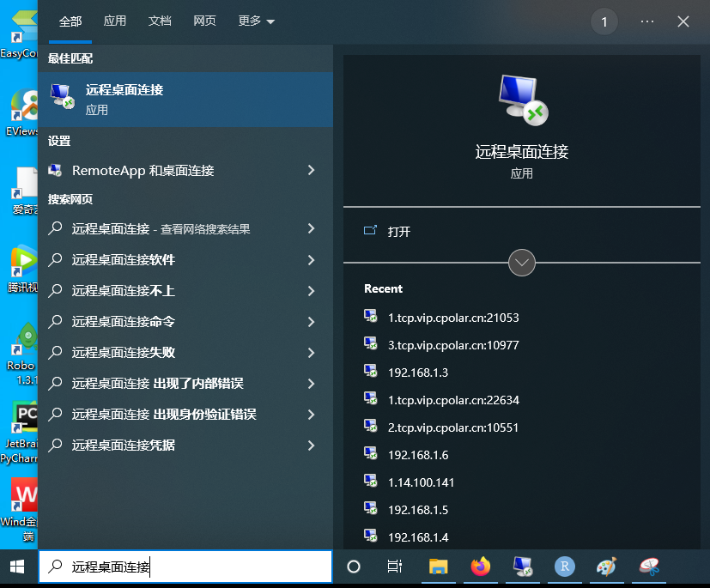710x588 pixels.
Task: Click the Remote Desktop taskbar icon
Action: [522, 567]
